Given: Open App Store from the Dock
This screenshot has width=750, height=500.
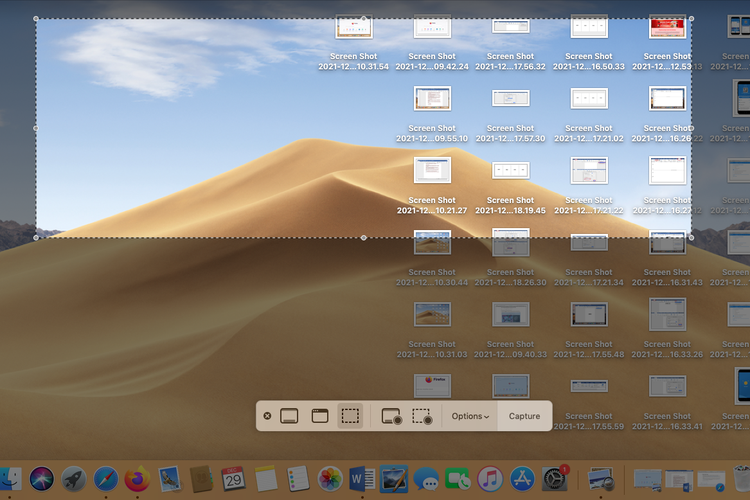Looking at the screenshot, I should click(522, 478).
